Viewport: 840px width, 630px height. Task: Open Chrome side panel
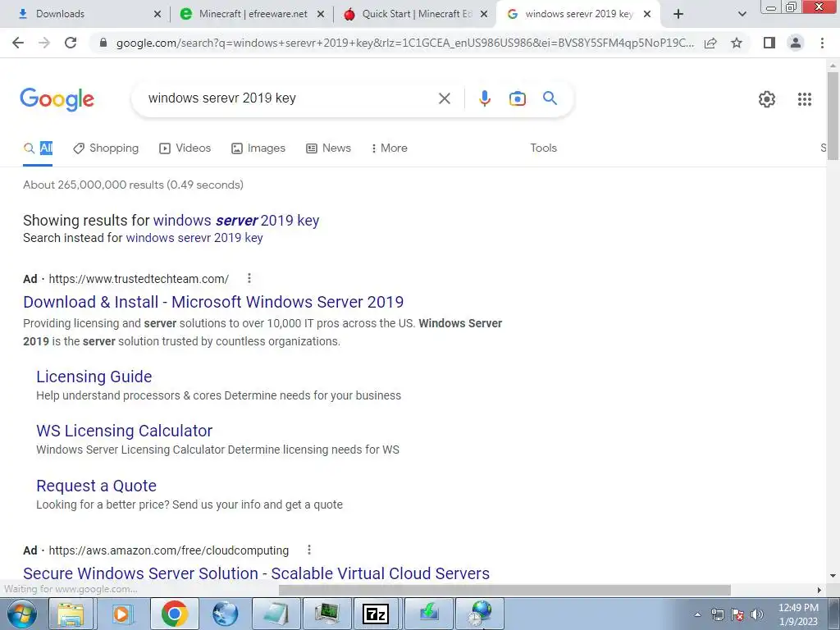[769, 43]
